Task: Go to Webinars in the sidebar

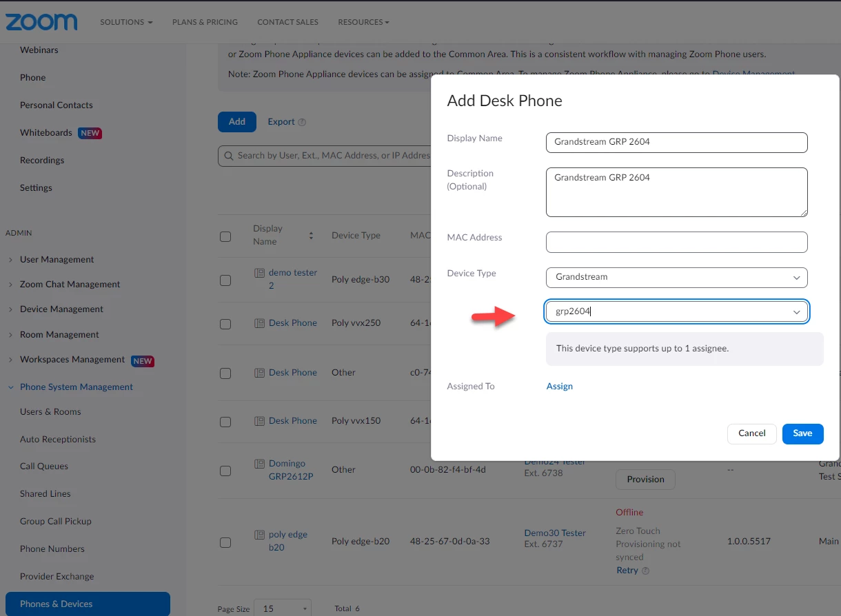Action: pos(39,50)
